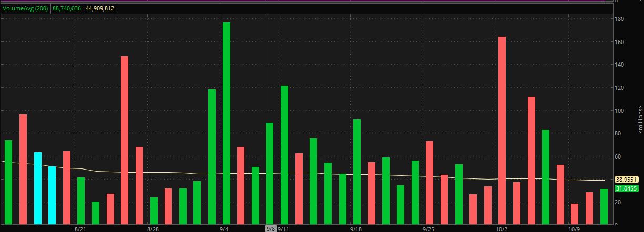Viewport: 644px width, 232px height.
Task: Click the 9/25 date label
Action: pyautogui.click(x=428, y=229)
